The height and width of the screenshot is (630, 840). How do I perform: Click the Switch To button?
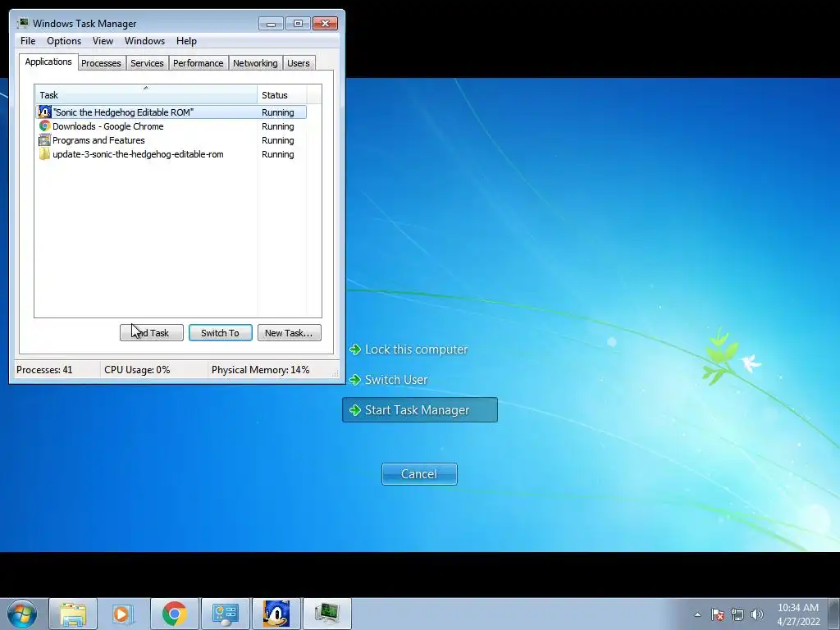pos(220,333)
